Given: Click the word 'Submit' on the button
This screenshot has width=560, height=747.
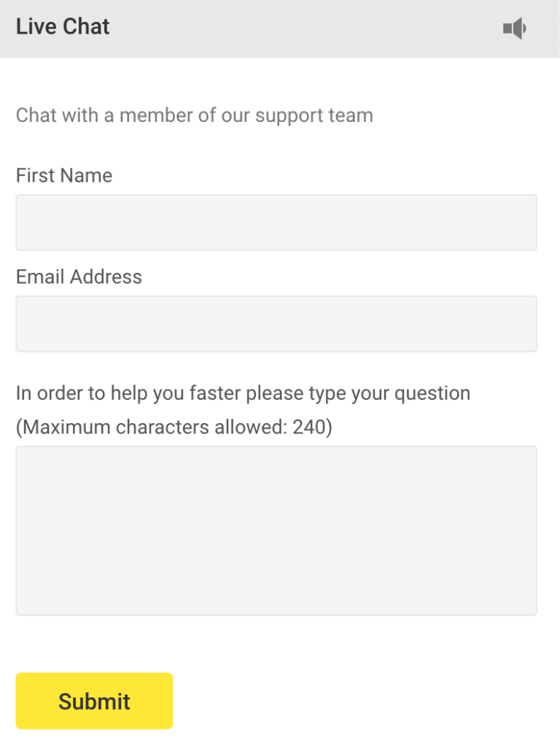Looking at the screenshot, I should click(94, 702).
